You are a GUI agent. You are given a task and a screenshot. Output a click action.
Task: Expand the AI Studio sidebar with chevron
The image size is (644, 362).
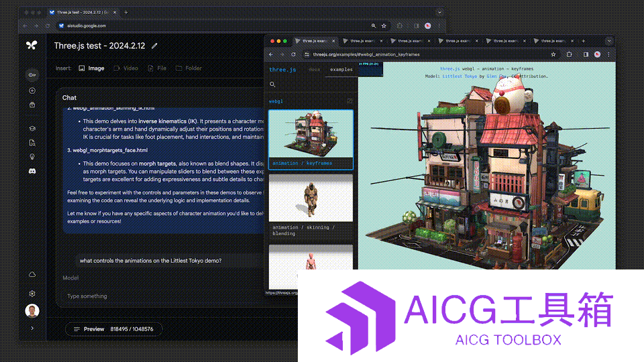pyautogui.click(x=32, y=328)
